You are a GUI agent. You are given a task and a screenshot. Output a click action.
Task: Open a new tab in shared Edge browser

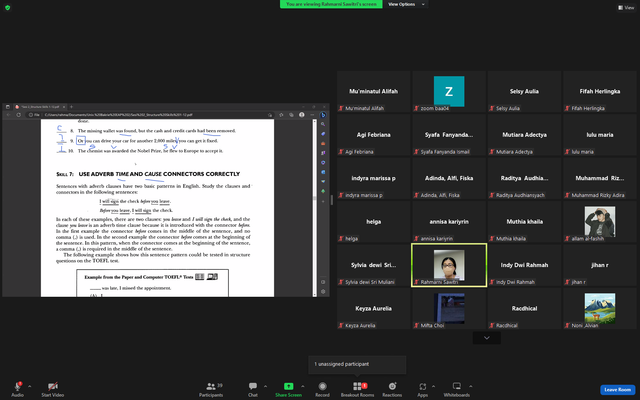tap(71, 107)
